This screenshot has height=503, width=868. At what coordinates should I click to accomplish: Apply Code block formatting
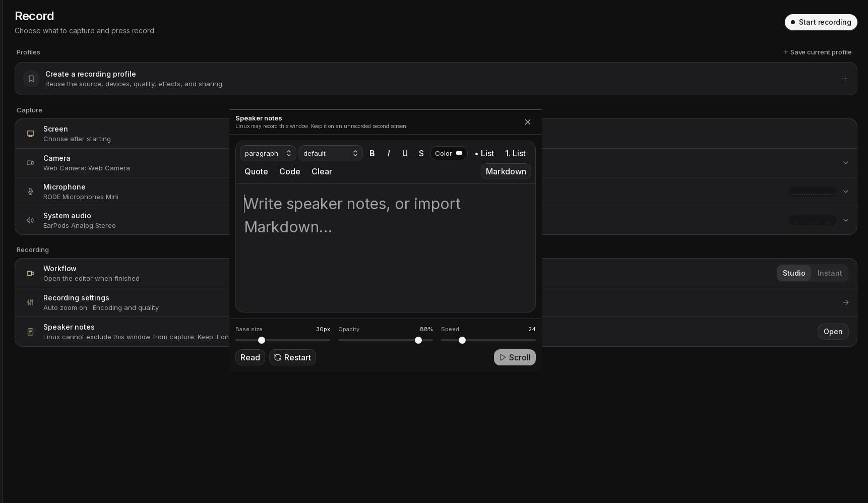point(290,171)
